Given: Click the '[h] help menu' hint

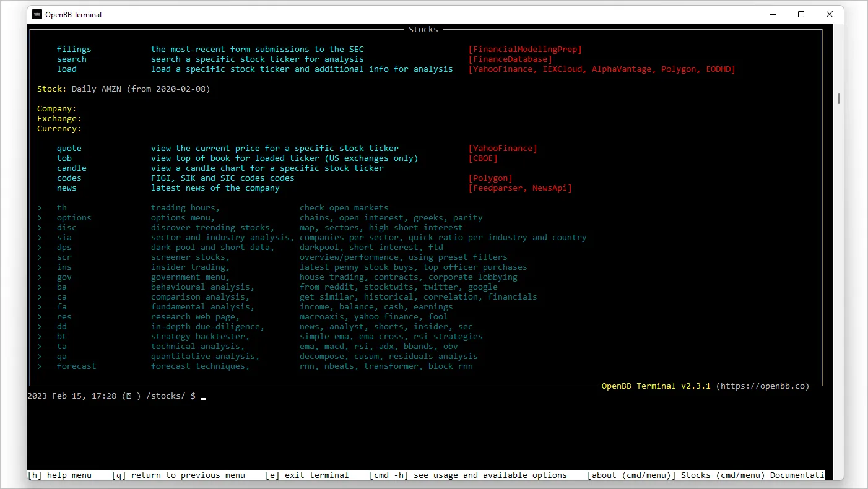Looking at the screenshot, I should click(x=59, y=475).
